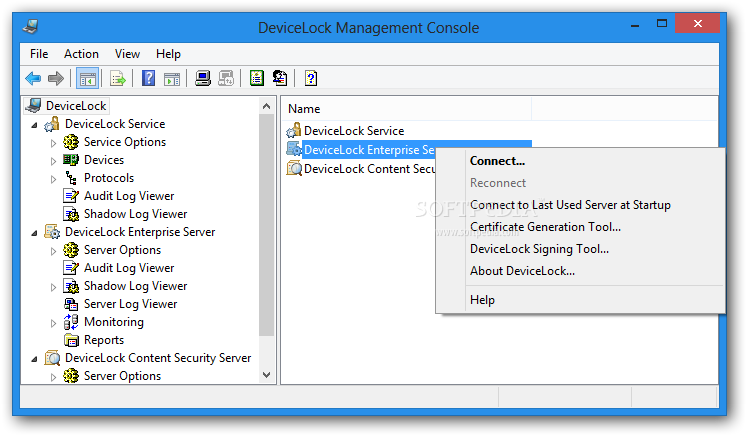The image size is (747, 436).
Task: Collapse the DeviceLock Service tree node
Action: click(x=34, y=125)
